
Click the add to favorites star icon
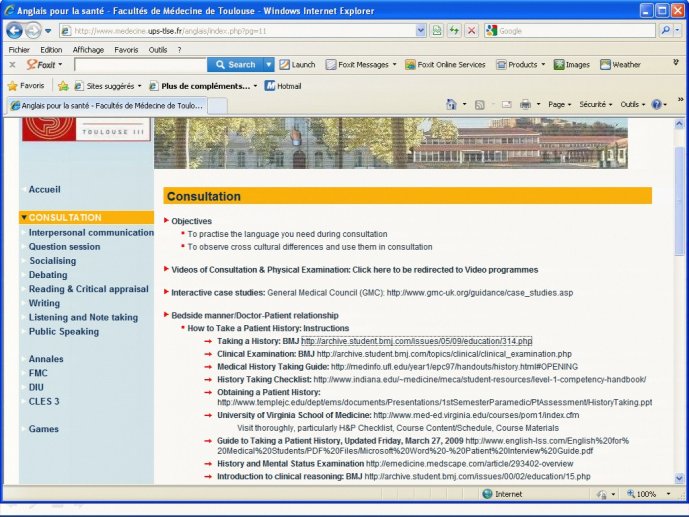pyautogui.click(x=63, y=86)
